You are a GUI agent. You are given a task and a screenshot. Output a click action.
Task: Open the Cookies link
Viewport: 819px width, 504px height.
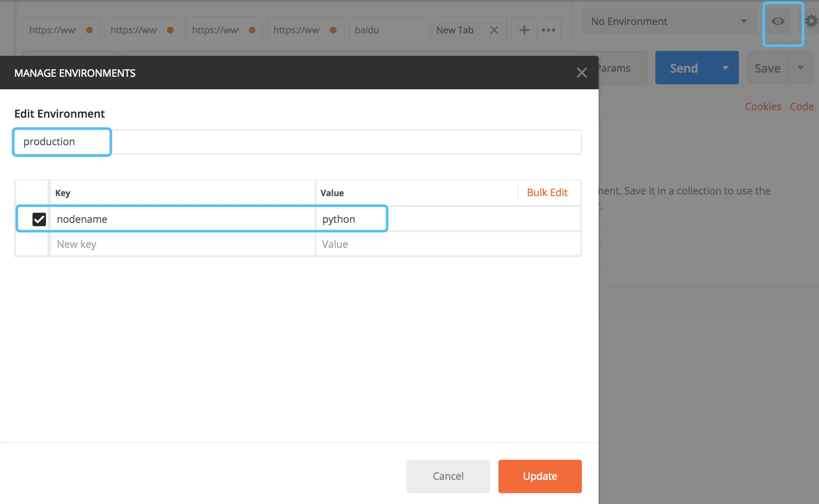[x=763, y=106]
